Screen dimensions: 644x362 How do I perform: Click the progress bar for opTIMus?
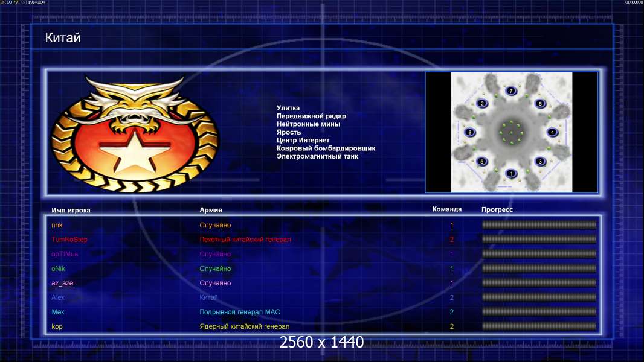[x=539, y=254]
